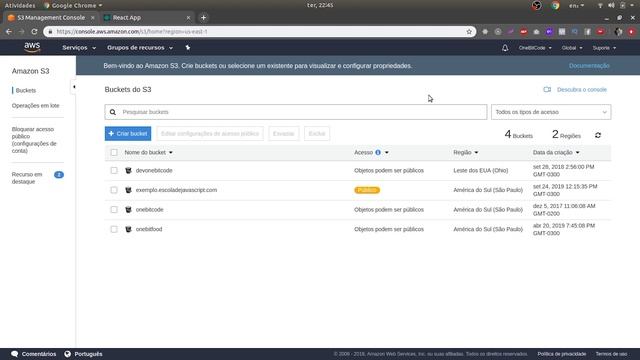Open the Global region dropdown
The image size is (640, 360).
pyautogui.click(x=571, y=48)
